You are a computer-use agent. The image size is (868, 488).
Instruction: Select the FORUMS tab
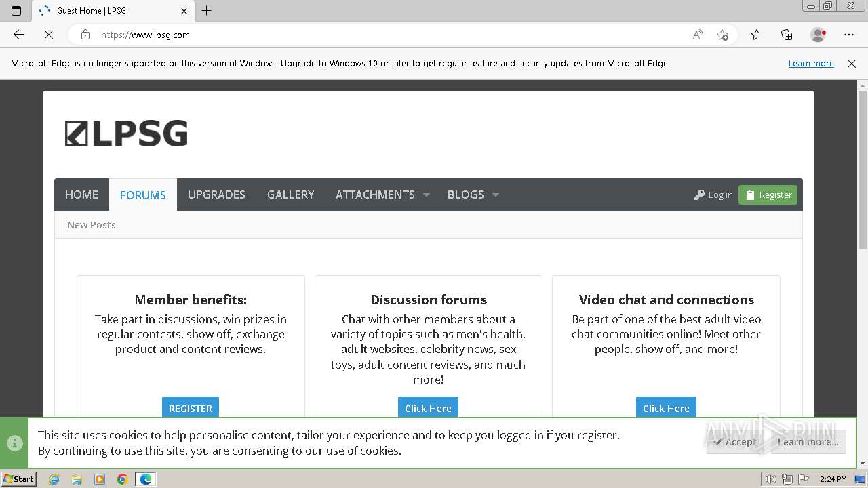tap(143, 195)
